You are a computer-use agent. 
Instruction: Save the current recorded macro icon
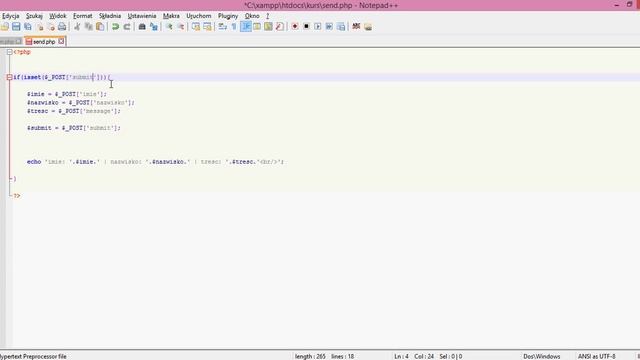341,27
